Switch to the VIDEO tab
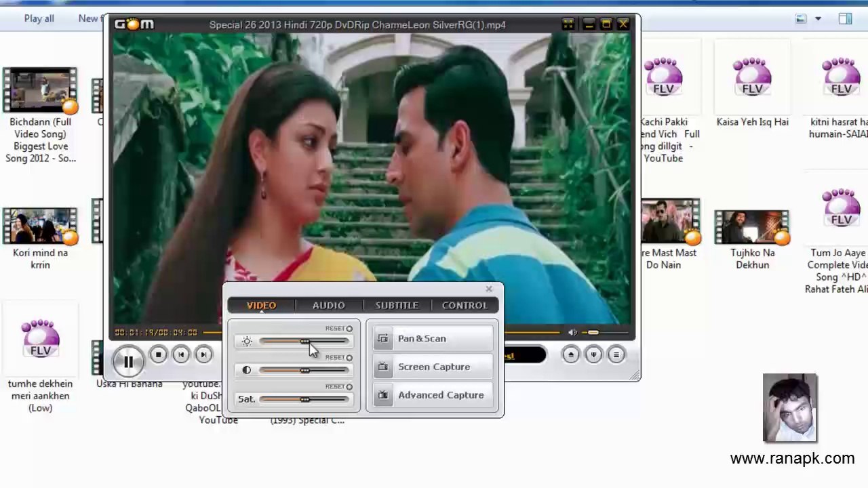This screenshot has width=868, height=488. point(261,306)
